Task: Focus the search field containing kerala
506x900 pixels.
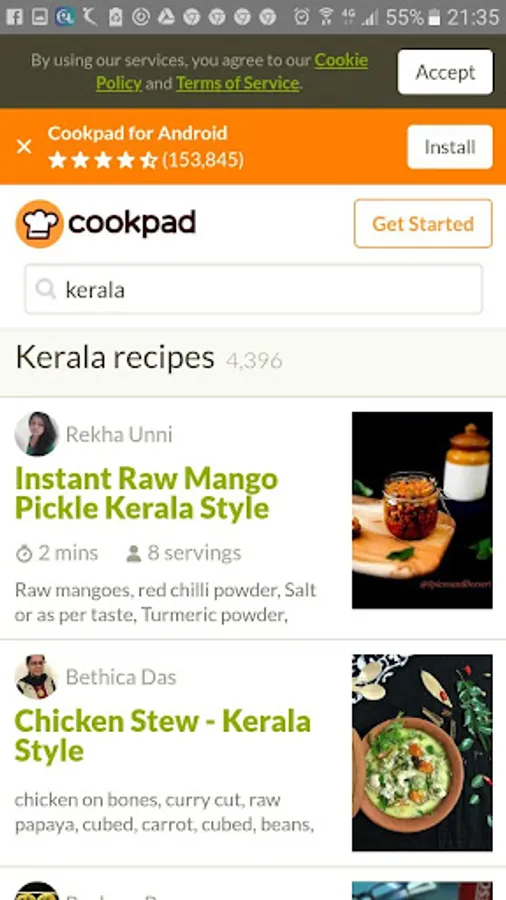Action: (254, 289)
